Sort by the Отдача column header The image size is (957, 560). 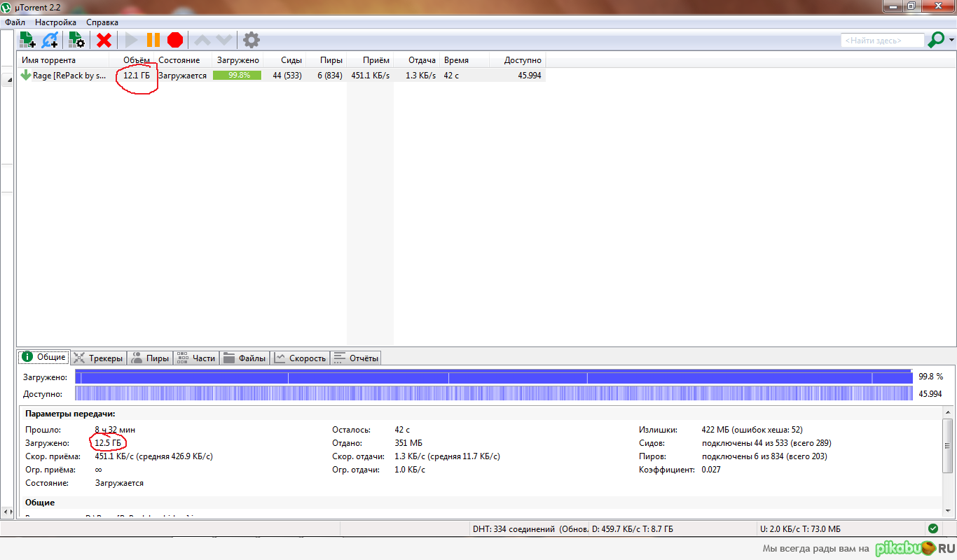[x=416, y=60]
